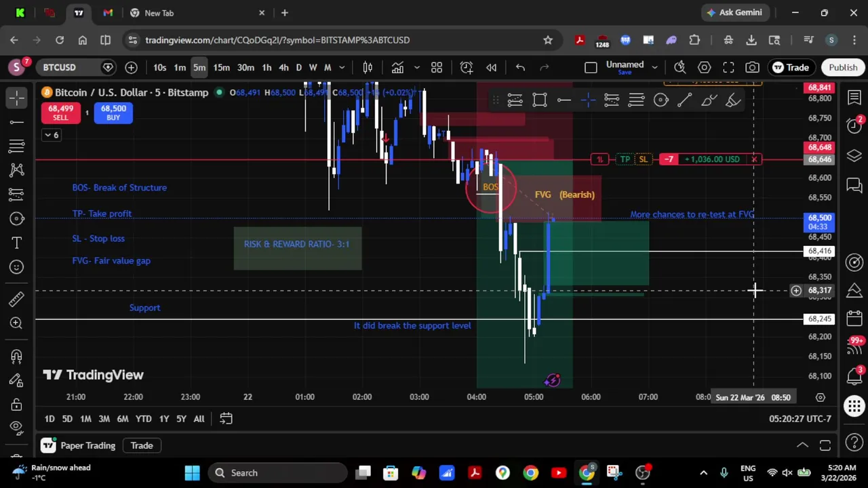The width and height of the screenshot is (868, 488).
Task: Create an alert with the clock-plus icon
Action: (467, 67)
